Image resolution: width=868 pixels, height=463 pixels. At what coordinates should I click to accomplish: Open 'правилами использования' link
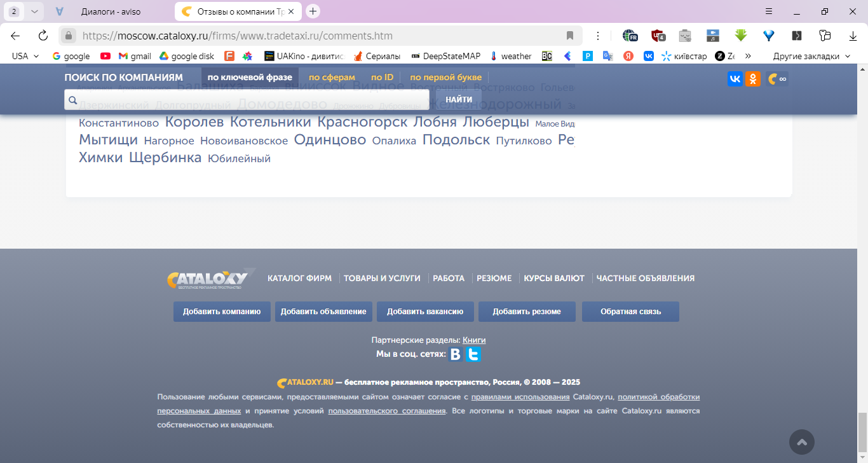[520, 397]
